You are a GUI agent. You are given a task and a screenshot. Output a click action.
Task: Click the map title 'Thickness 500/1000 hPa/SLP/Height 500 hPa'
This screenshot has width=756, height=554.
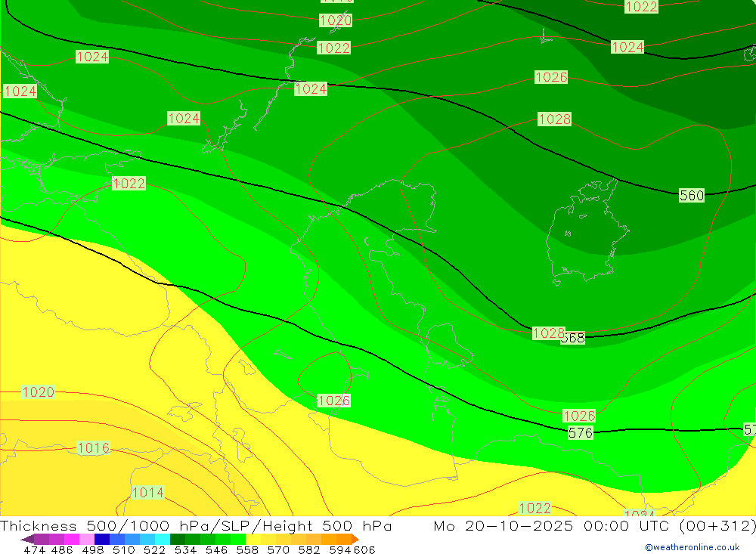point(196,525)
